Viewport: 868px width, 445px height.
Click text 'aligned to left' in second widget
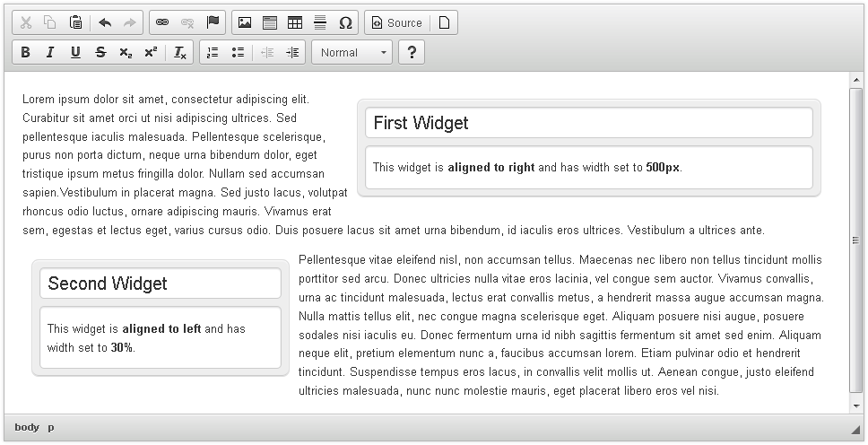click(161, 328)
